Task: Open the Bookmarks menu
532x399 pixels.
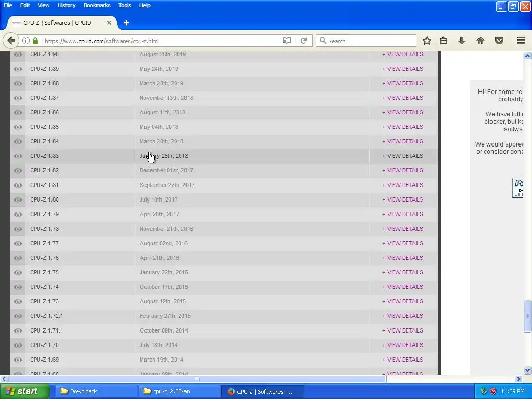Action: pos(97,5)
